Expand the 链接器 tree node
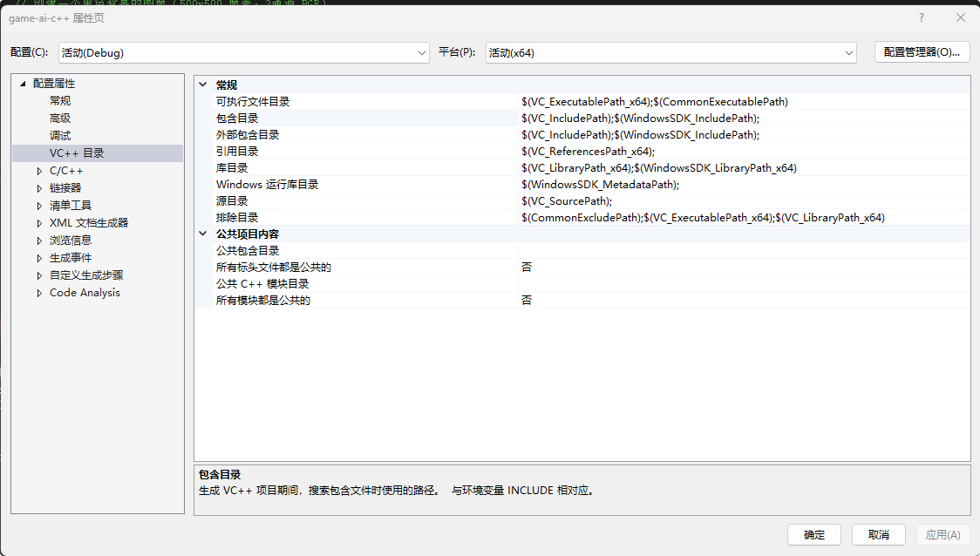Screen dimensions: 980x556 coord(39,188)
